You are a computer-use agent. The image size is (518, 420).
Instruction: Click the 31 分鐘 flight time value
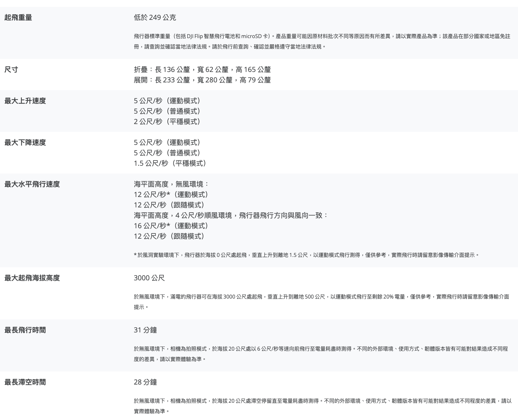[145, 330]
